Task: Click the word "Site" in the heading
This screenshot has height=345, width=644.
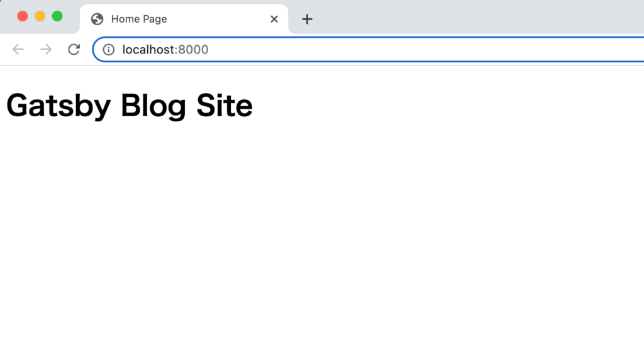Action: pyautogui.click(x=225, y=106)
